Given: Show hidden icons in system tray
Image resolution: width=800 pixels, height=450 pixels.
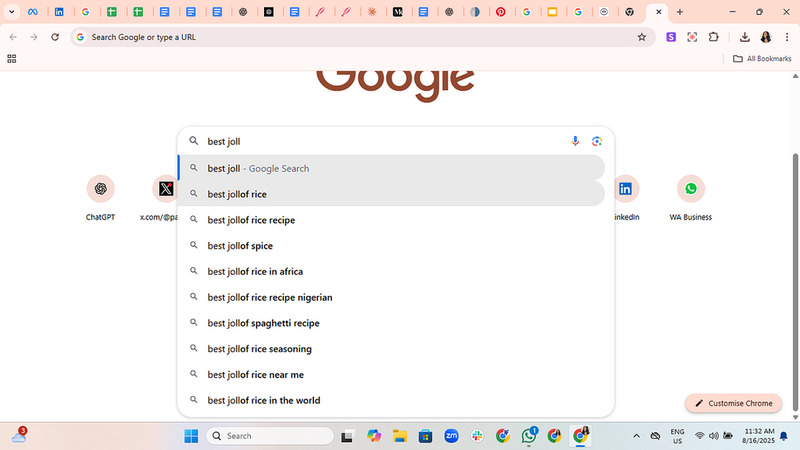Looking at the screenshot, I should 636,436.
